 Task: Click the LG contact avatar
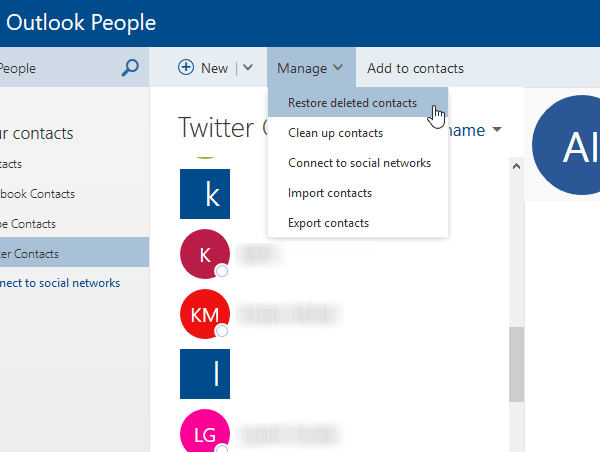coord(205,431)
